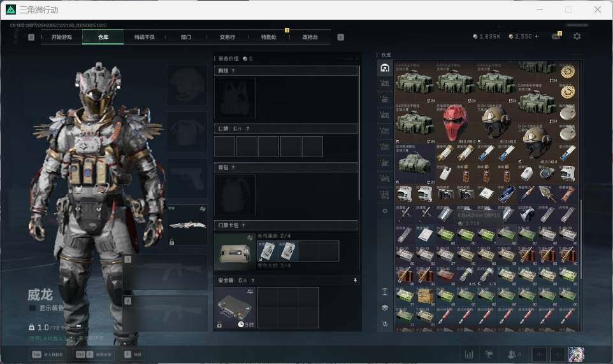Image resolution: width=613 pixels, height=364 pixels.
Task: Open the weight details list icon
Action: click(78, 327)
